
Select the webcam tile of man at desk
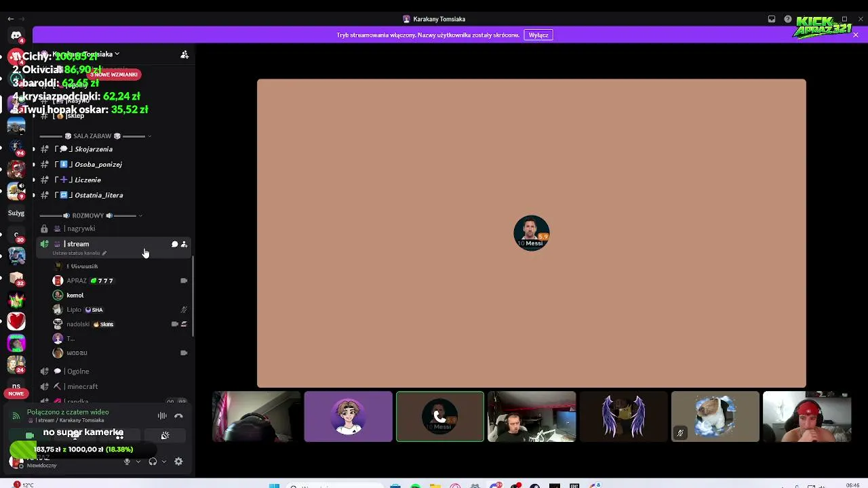click(532, 417)
